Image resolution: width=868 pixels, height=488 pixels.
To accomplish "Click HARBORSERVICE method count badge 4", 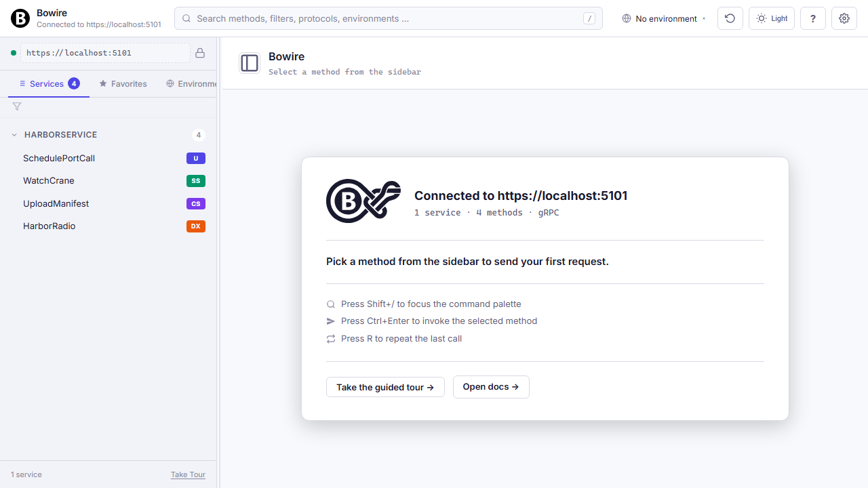I will coord(199,135).
